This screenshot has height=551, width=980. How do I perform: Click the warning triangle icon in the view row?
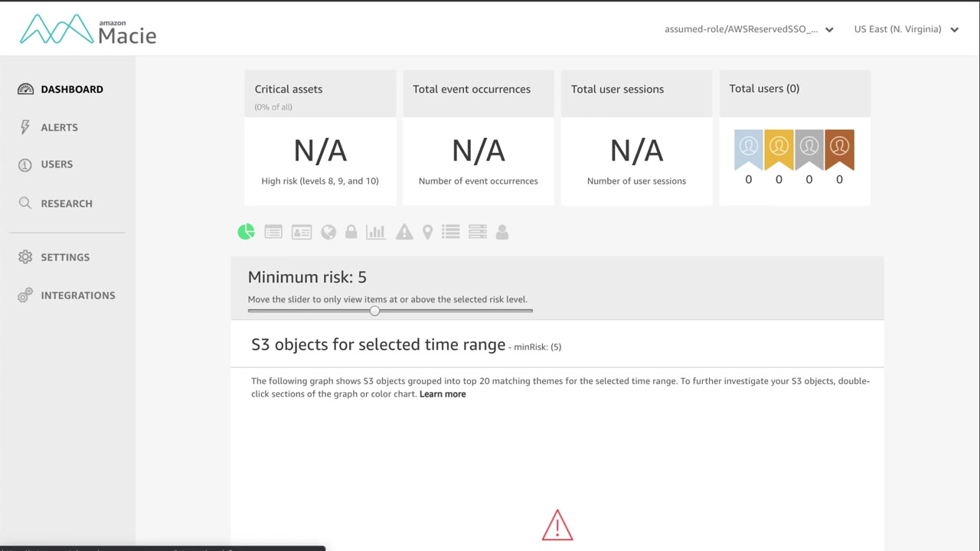[404, 232]
